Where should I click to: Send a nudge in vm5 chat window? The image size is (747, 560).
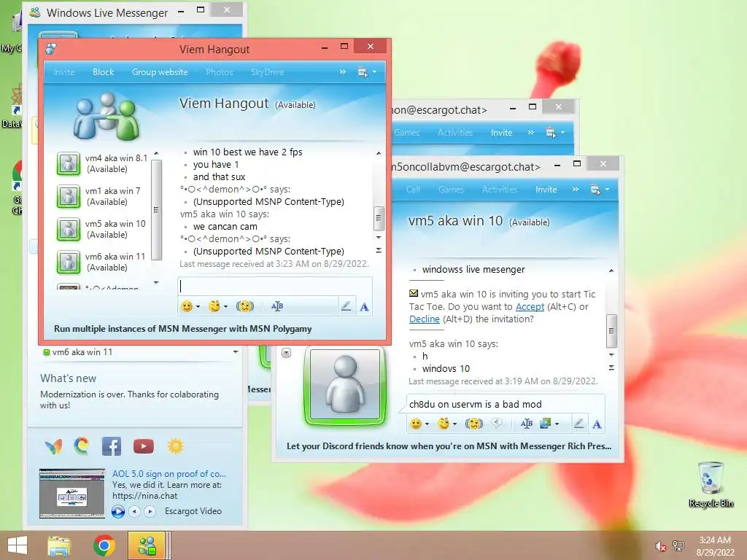coord(474,424)
